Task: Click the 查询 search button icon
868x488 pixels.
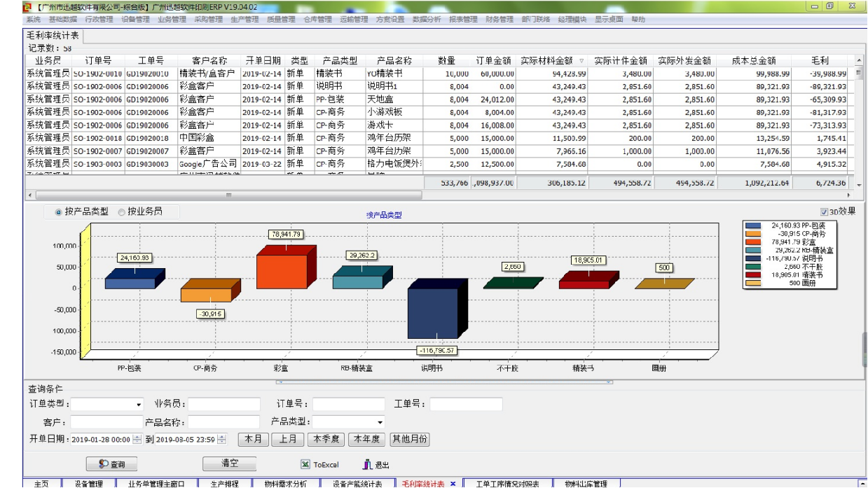Action: (x=104, y=464)
